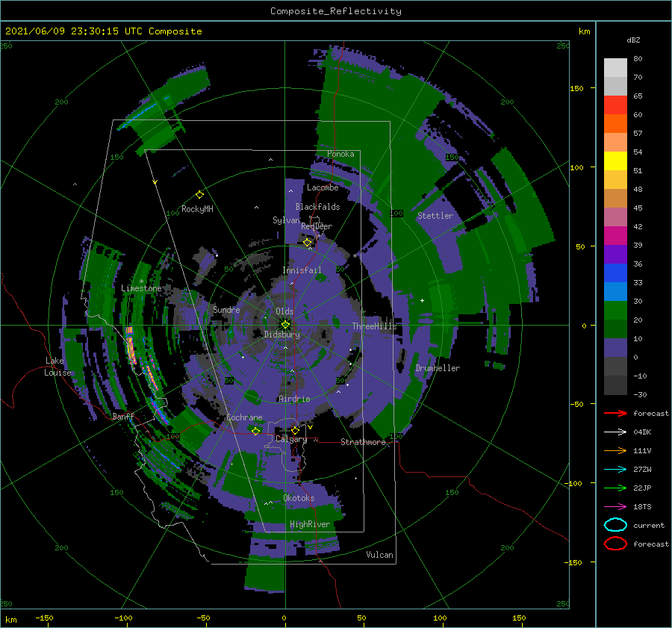Click the light blue 33-30 dBZ swatch
This screenshot has width=672, height=628.
pos(615,292)
